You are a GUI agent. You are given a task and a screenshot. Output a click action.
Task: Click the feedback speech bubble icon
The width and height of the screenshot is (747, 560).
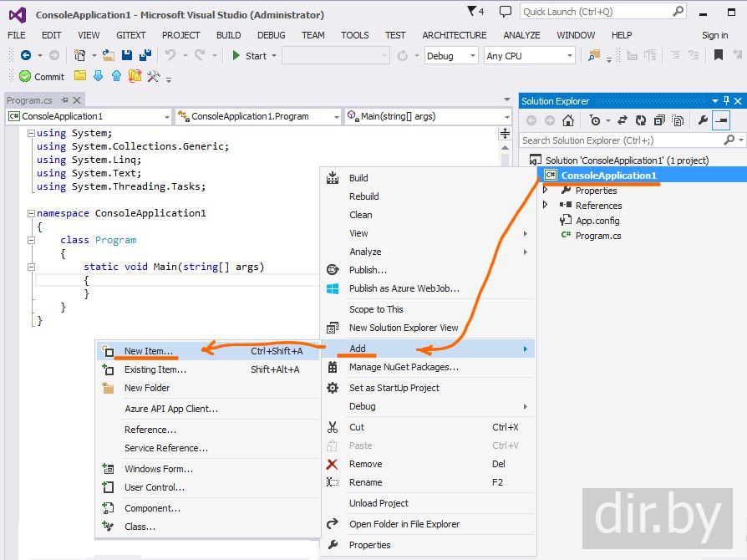click(x=506, y=12)
